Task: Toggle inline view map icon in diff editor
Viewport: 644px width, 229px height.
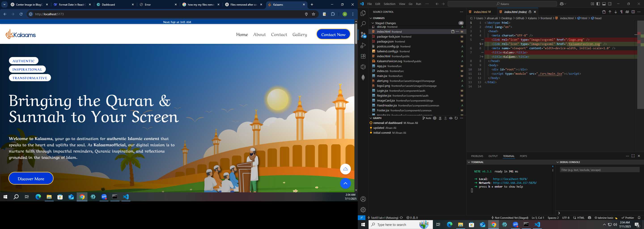Action: 627,12
